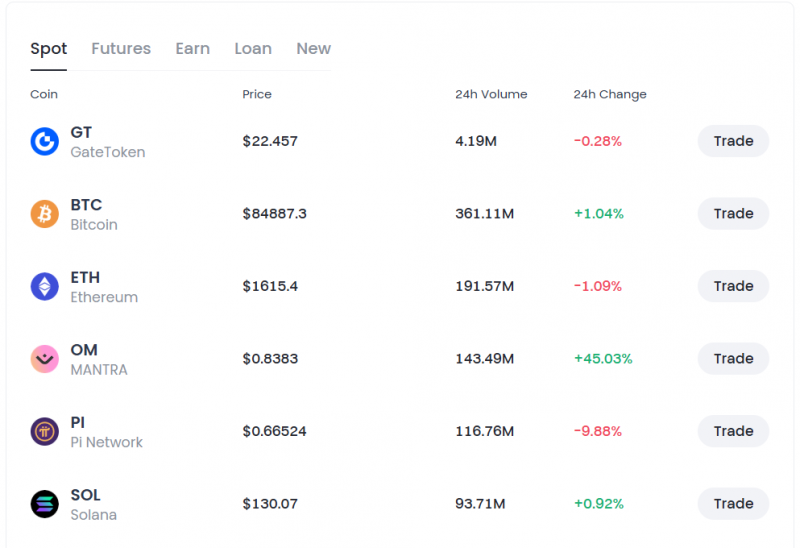Click the 361.11M volume value

(485, 213)
